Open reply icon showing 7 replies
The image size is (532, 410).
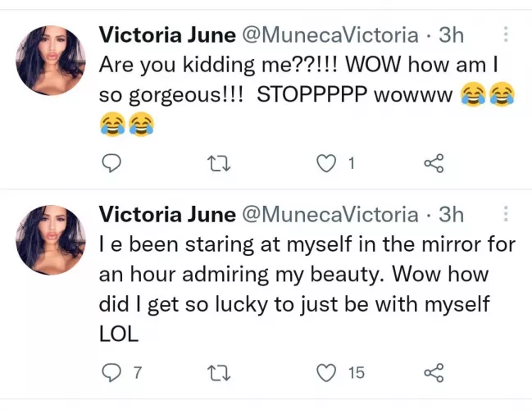111,373
